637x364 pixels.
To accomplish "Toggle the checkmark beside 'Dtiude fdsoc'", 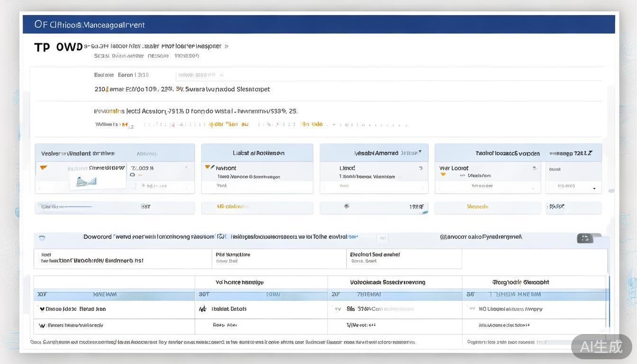I will 42,309.
